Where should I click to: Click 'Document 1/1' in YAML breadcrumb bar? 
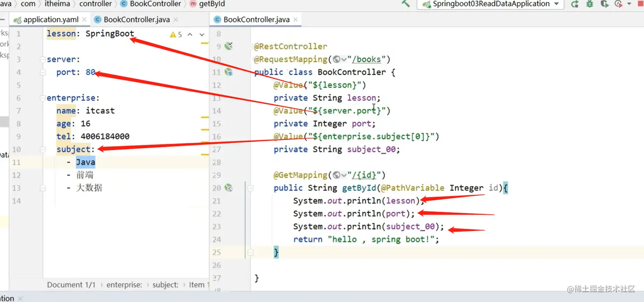(71, 285)
